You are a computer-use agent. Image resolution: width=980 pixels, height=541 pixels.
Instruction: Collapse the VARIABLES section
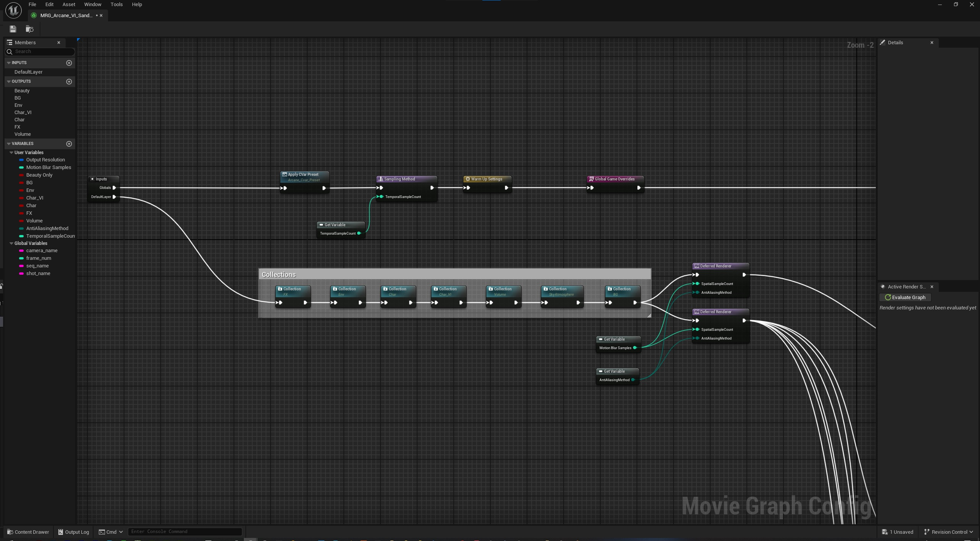click(9, 143)
